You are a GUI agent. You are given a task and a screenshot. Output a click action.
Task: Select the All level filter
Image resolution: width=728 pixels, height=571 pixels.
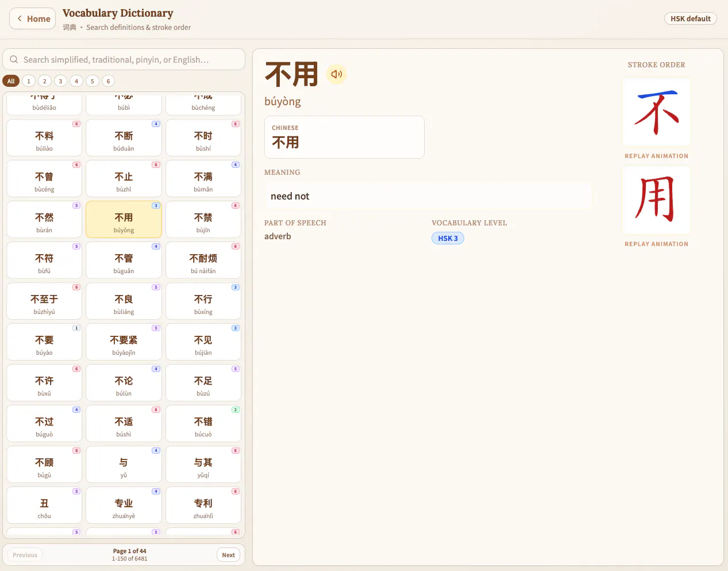point(11,81)
